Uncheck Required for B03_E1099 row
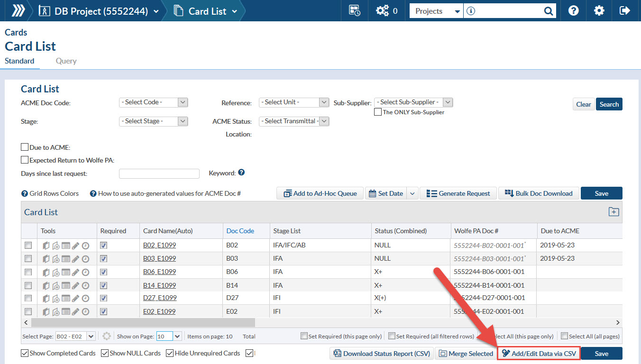The width and height of the screenshot is (641, 364). pos(104,259)
